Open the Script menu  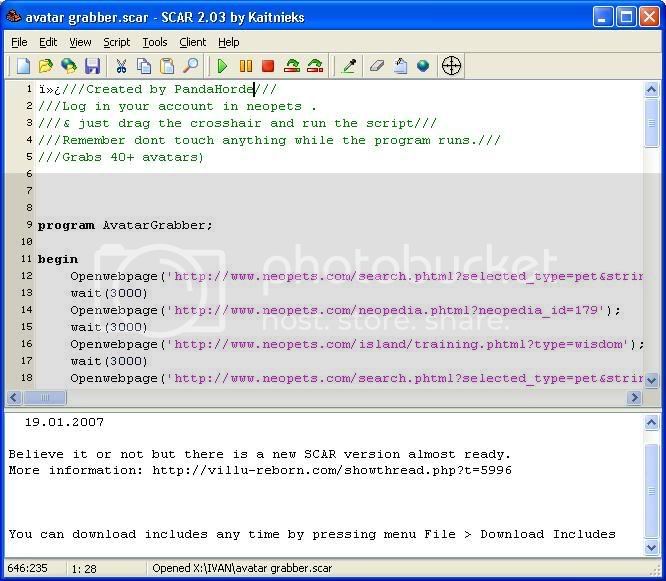[x=116, y=42]
